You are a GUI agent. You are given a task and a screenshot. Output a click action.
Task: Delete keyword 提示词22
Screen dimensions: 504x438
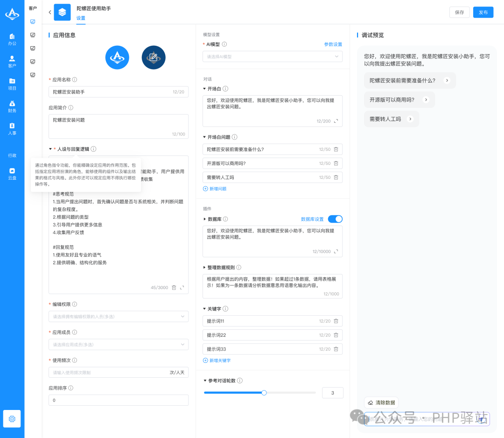click(336, 335)
